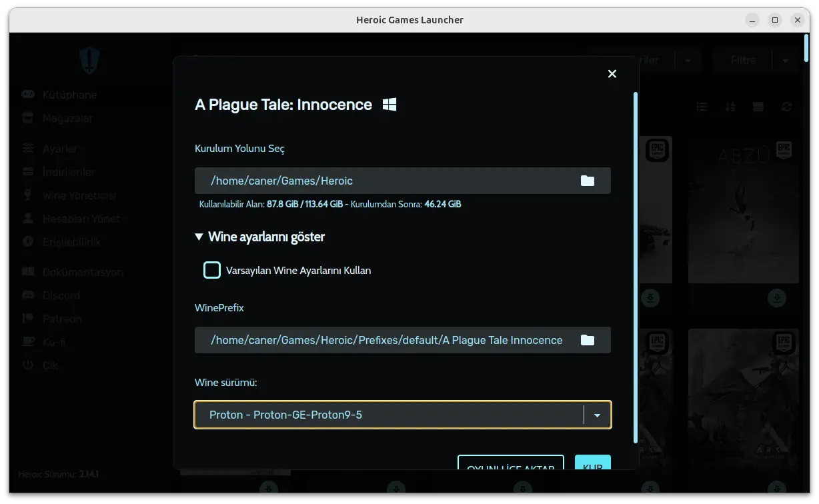The image size is (819, 504).
Task: Edit the Kurulum Yolu path field
Action: 387,181
